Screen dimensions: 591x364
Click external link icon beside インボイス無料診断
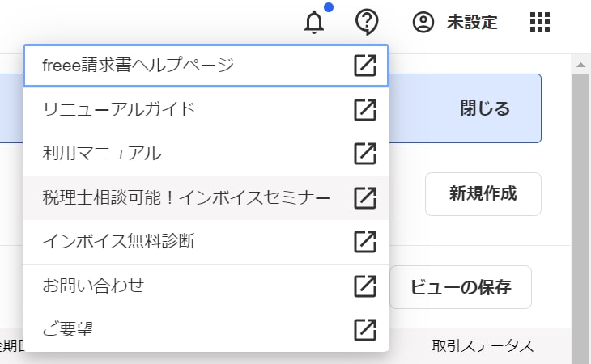coord(365,241)
